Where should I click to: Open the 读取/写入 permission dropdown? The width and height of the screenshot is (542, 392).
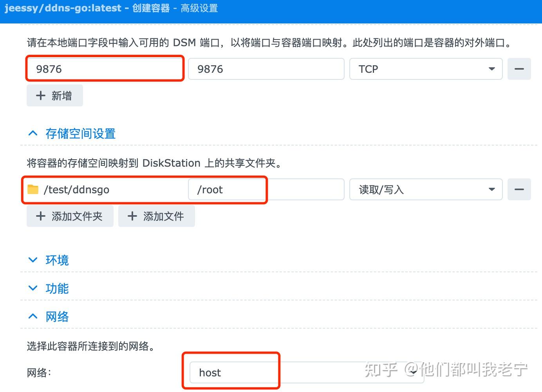492,189
